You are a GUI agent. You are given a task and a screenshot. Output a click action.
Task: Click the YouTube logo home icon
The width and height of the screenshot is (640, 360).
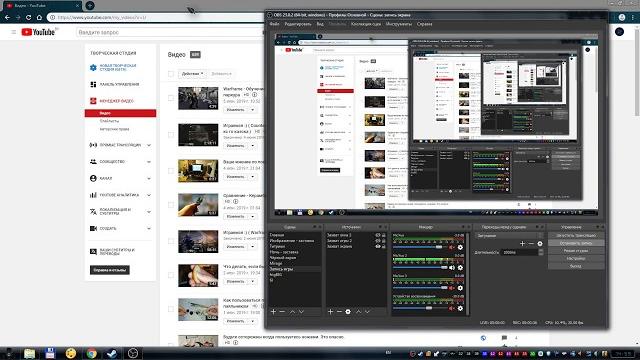click(38, 32)
